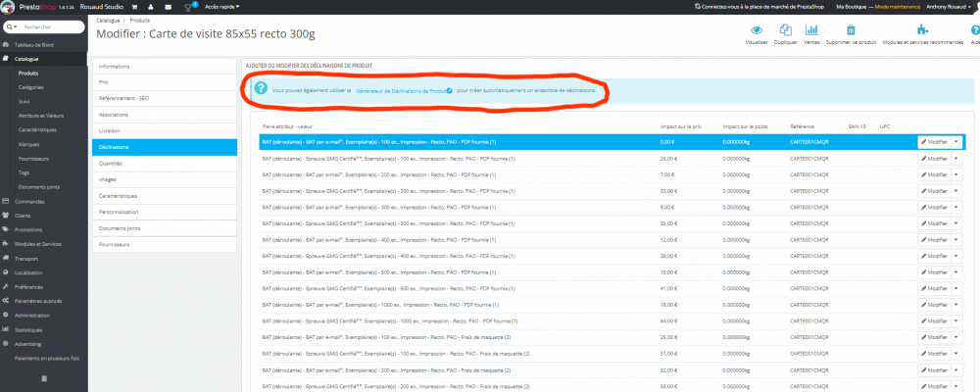Switch to Associations product tab

click(x=165, y=115)
